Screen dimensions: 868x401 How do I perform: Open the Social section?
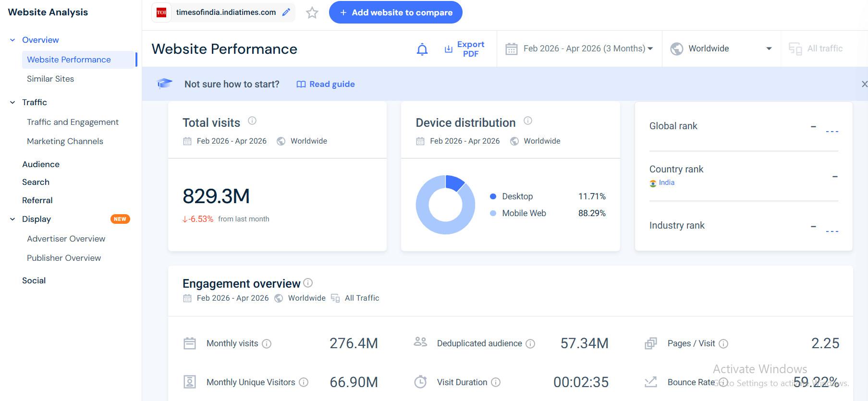[x=34, y=280]
